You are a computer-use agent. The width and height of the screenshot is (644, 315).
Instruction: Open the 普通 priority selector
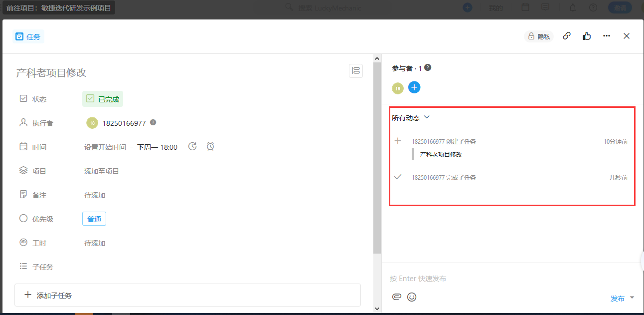94,218
